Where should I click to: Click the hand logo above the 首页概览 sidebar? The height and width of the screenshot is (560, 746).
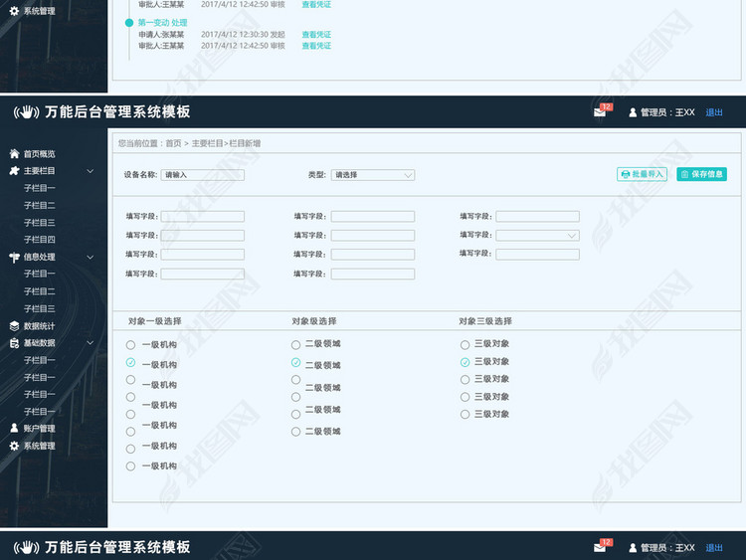27,112
